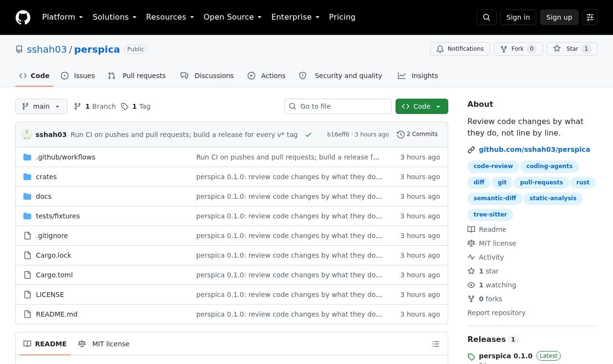Expand the Open Source menu
The height and width of the screenshot is (364, 613).
pyautogui.click(x=233, y=17)
